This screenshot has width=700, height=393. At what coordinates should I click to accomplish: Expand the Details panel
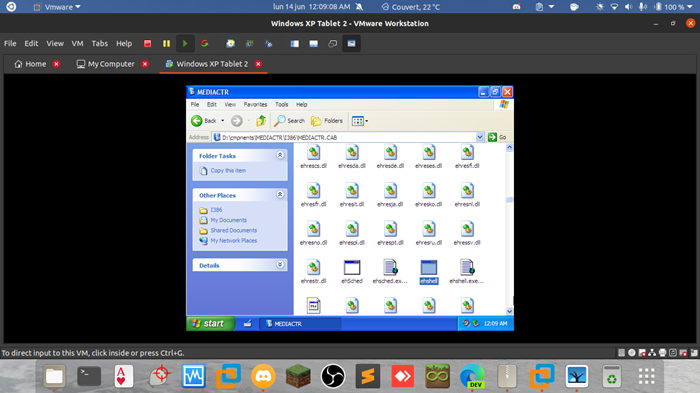coord(280,264)
